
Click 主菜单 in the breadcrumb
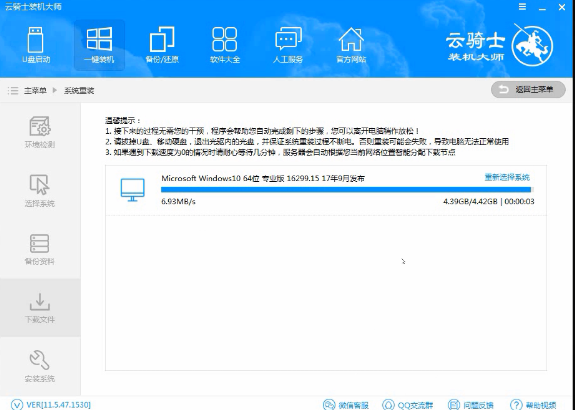[x=35, y=91]
